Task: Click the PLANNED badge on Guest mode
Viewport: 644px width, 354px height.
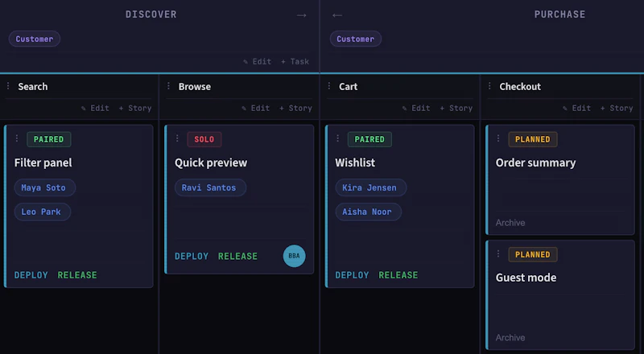Action: (533, 254)
